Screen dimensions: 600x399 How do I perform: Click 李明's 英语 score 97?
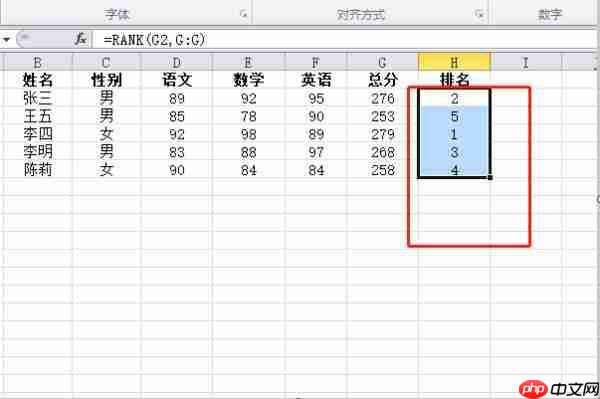(316, 152)
